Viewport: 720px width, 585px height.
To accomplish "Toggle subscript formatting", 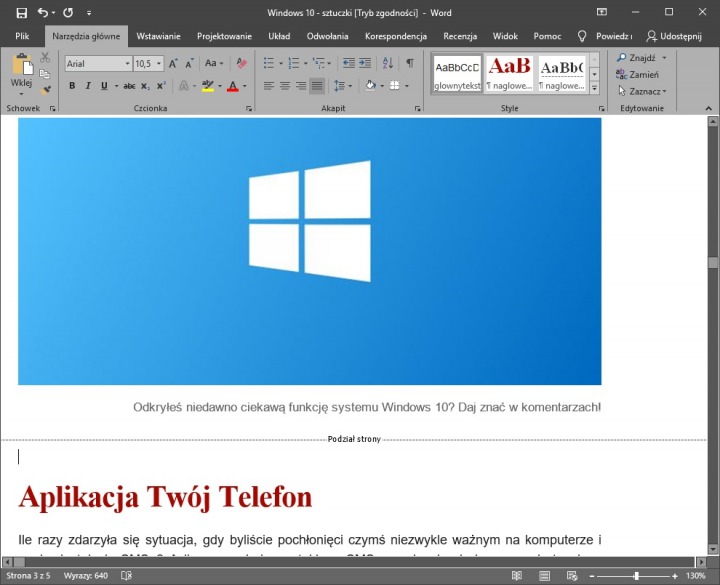I will click(145, 86).
